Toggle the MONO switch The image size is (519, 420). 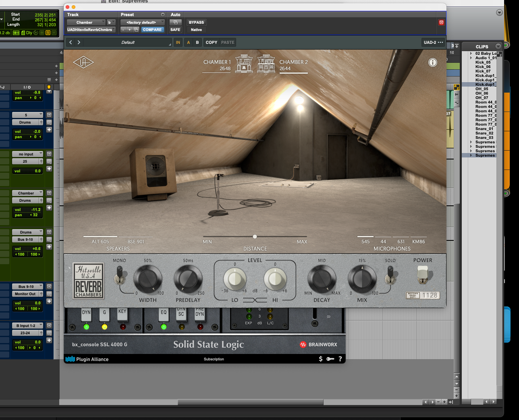click(120, 276)
